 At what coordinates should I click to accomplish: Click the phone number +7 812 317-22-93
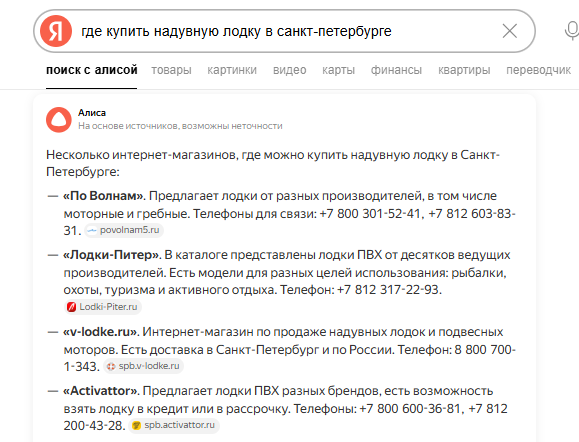point(388,290)
